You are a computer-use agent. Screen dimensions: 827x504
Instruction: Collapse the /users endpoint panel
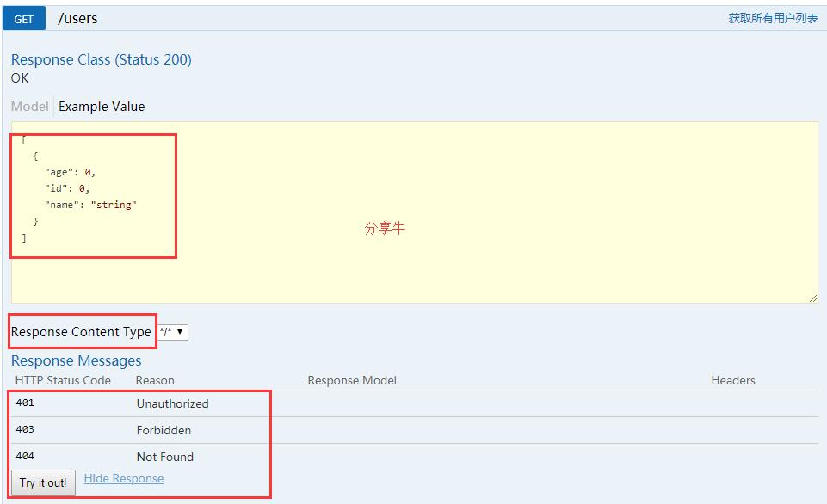77,17
